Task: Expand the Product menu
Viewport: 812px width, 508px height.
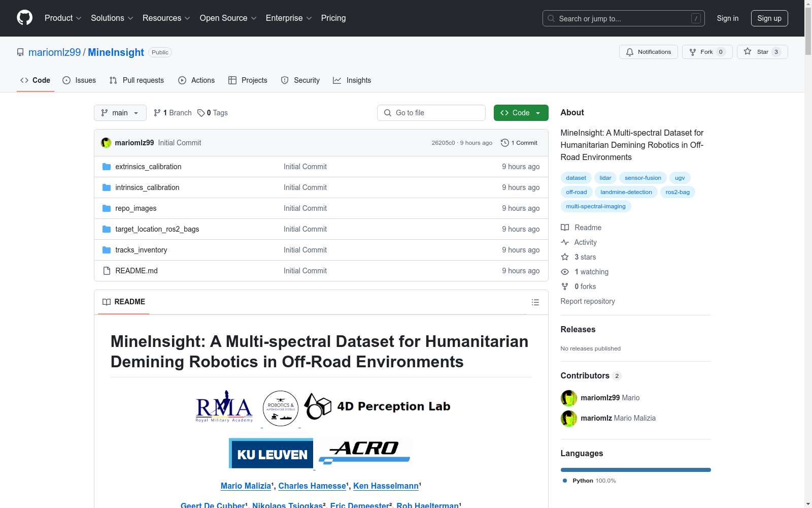Action: click(x=63, y=18)
